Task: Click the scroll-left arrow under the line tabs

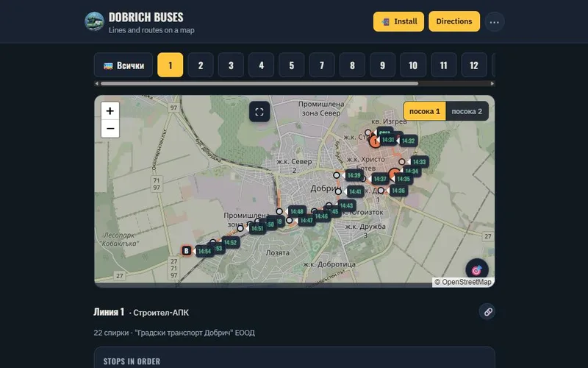Action: click(97, 83)
